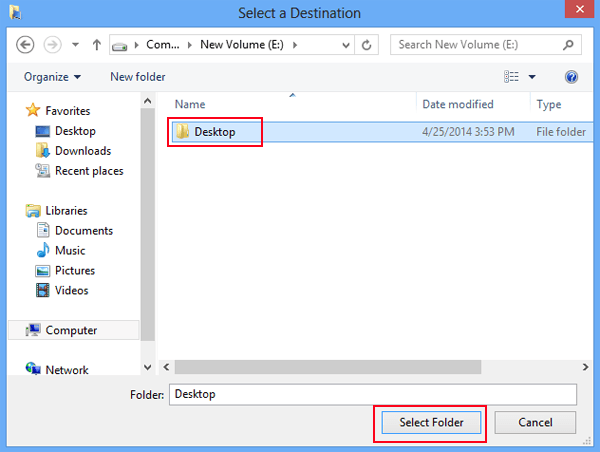Click the Videos film icon

click(x=42, y=290)
